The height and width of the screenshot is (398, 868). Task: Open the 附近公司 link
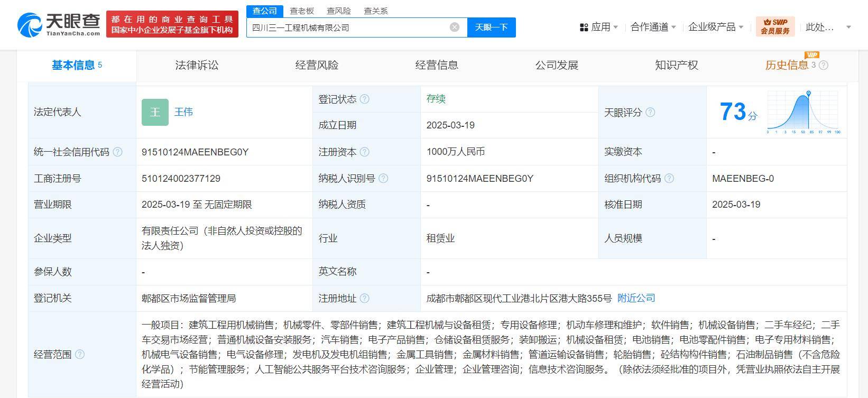[636, 298]
